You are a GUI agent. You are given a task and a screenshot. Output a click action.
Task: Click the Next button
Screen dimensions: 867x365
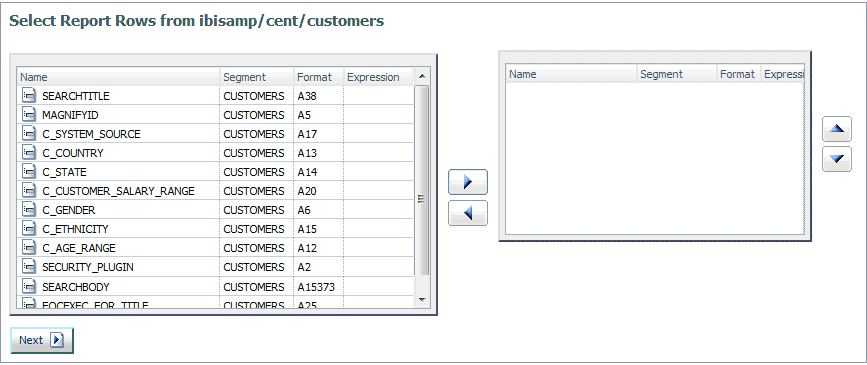click(41, 340)
